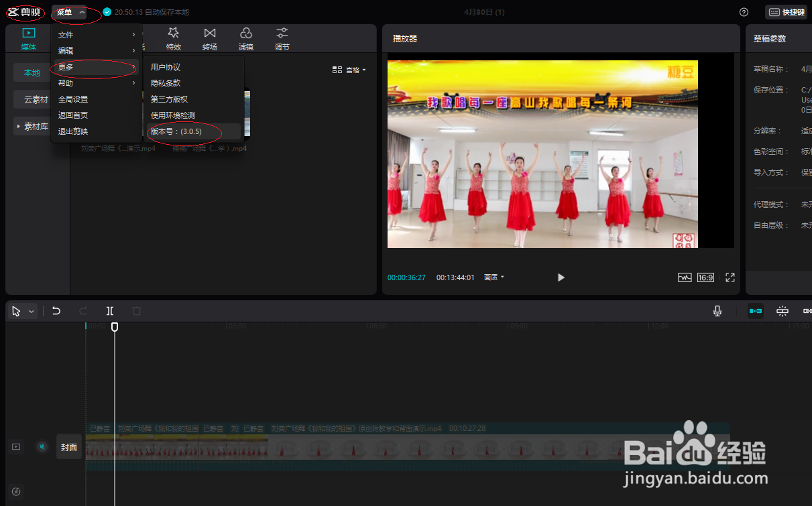Screen dimensions: 812x506
Task: Change the 16:9 aspect ratio
Action: [705, 277]
